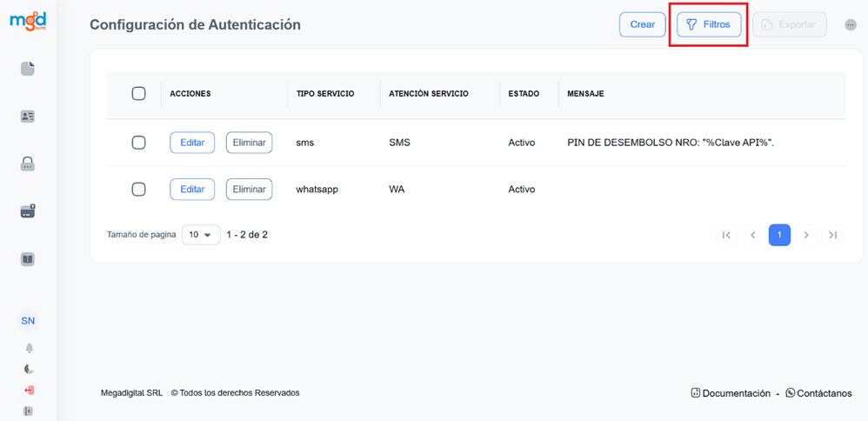Image resolution: width=868 pixels, height=421 pixels.
Task: Click the notification bell icon
Action: (x=29, y=348)
